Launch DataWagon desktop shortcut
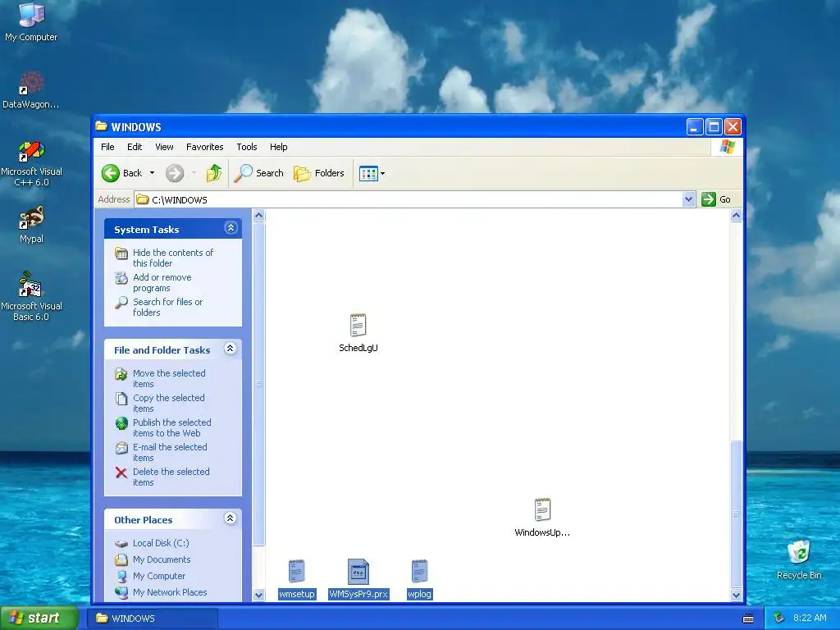Screen dimensions: 840x630 click(31, 83)
